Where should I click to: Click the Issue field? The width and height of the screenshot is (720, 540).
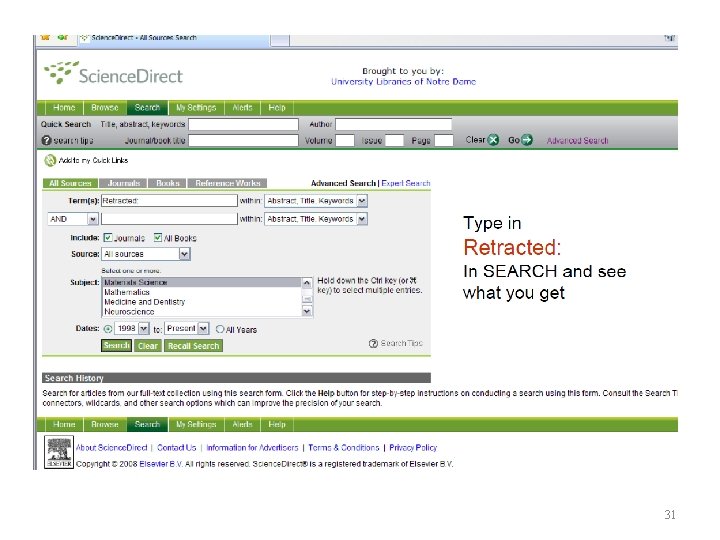point(394,141)
